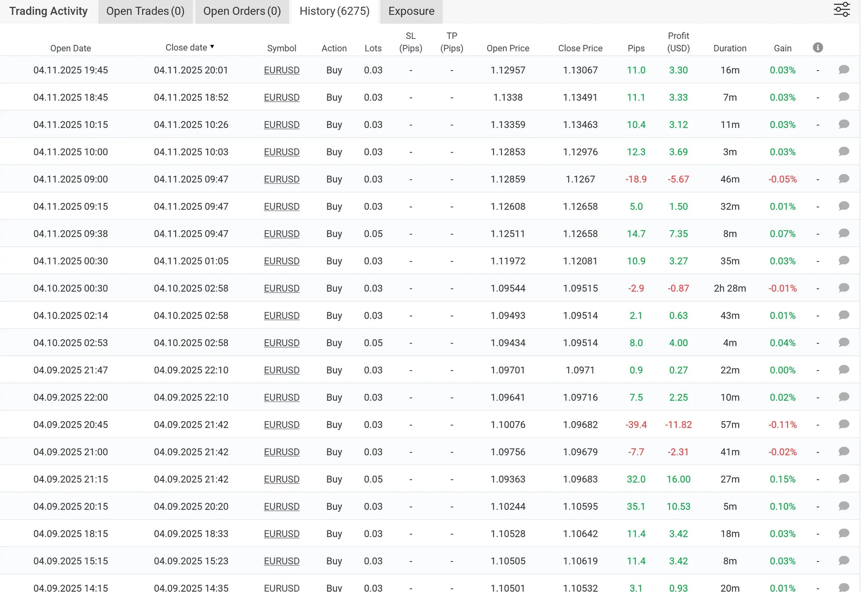Screen dimensions: 868x592
Task: Open EURUSD link for trade opened 04.09.2025 20:45
Action: click(281, 425)
